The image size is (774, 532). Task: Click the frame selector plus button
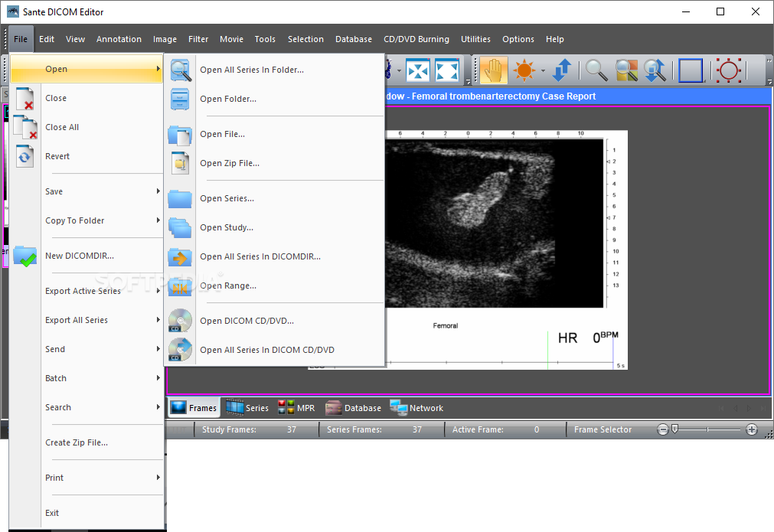point(751,429)
